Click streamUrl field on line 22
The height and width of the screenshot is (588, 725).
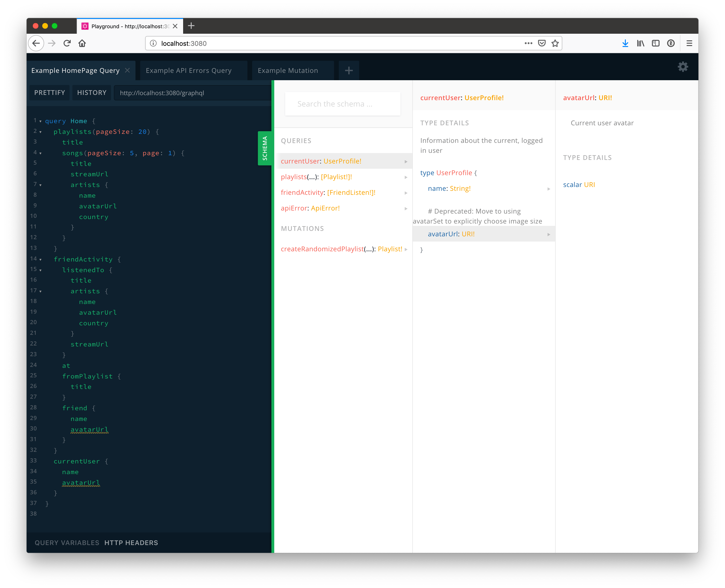point(89,344)
